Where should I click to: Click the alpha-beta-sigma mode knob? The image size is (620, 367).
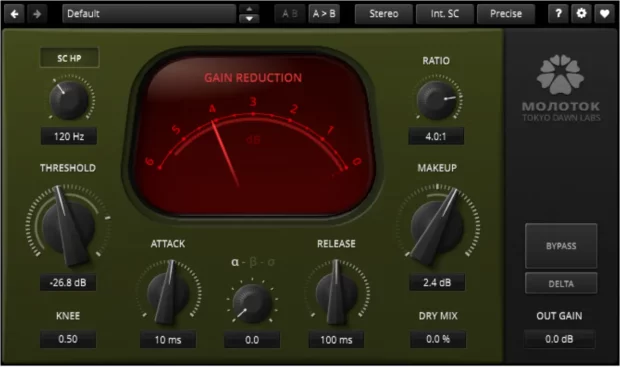tap(252, 303)
